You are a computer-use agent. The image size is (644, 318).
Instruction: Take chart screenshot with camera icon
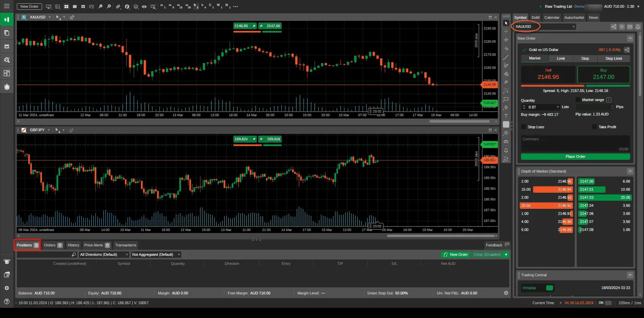(506, 142)
